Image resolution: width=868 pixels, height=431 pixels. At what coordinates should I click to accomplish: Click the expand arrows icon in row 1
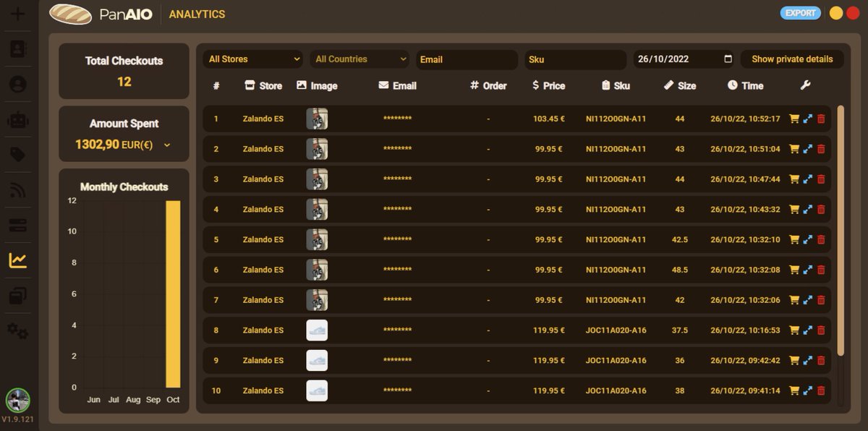point(808,119)
